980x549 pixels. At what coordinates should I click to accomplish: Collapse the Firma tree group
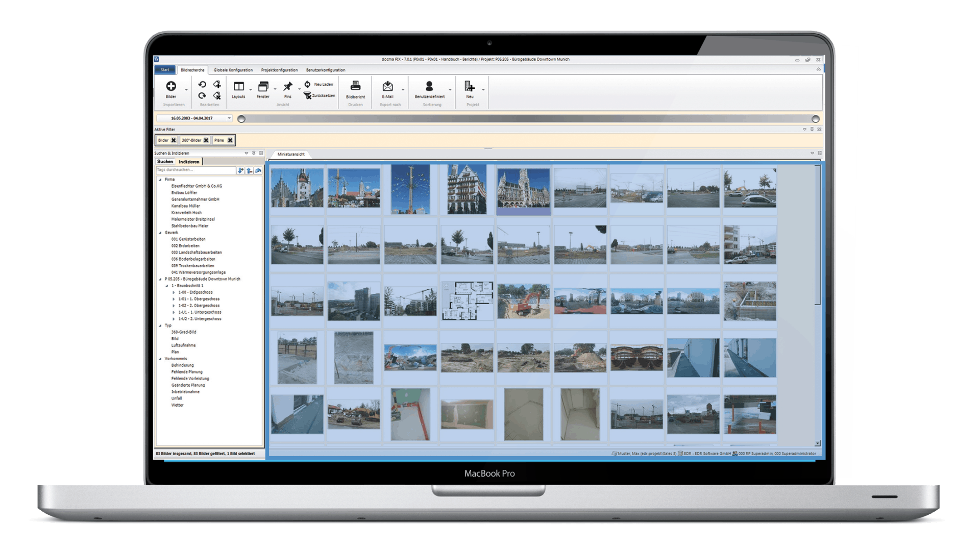160,180
